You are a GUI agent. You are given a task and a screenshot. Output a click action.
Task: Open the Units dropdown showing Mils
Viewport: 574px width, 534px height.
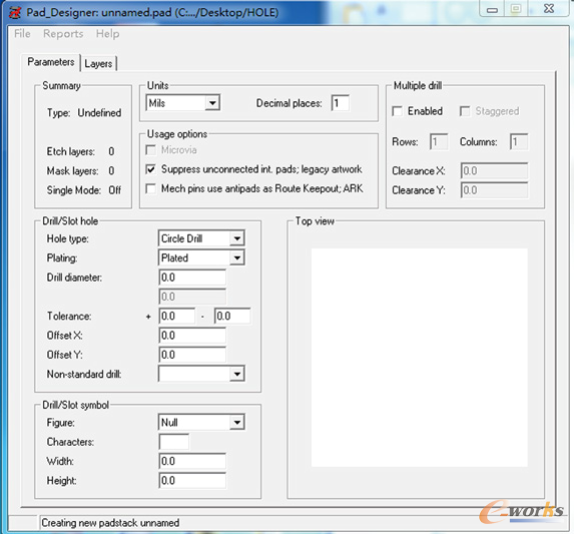tap(183, 103)
